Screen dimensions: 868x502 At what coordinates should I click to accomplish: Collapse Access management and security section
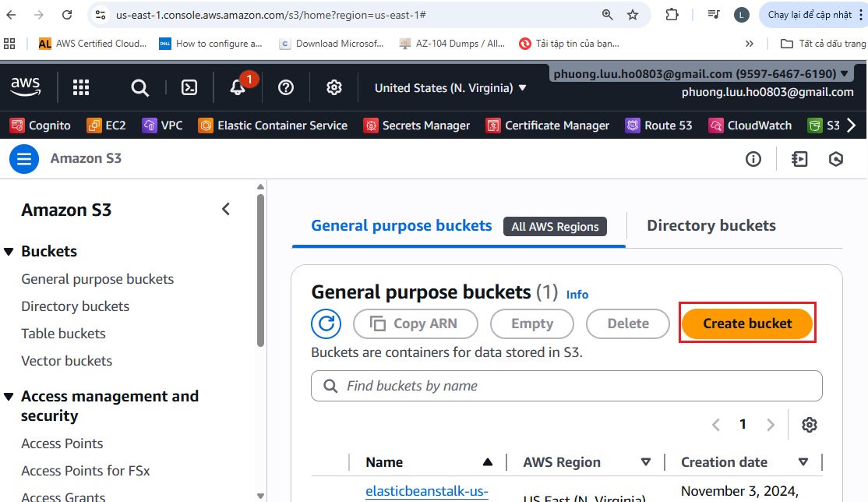click(x=9, y=397)
